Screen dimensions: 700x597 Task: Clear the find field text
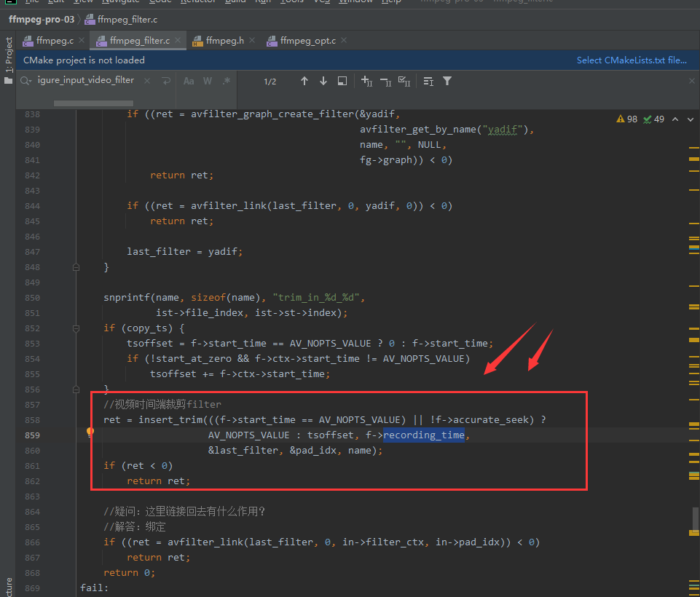point(147,81)
